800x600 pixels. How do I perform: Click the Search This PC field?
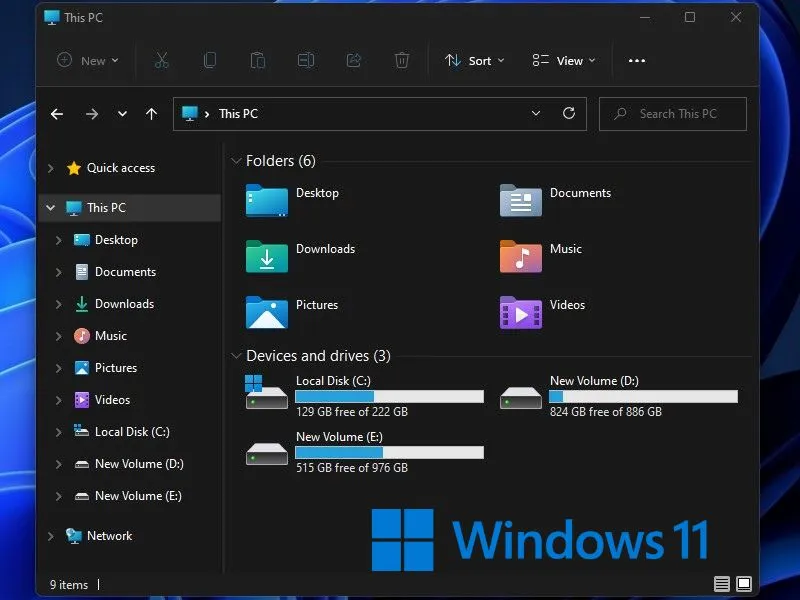672,114
